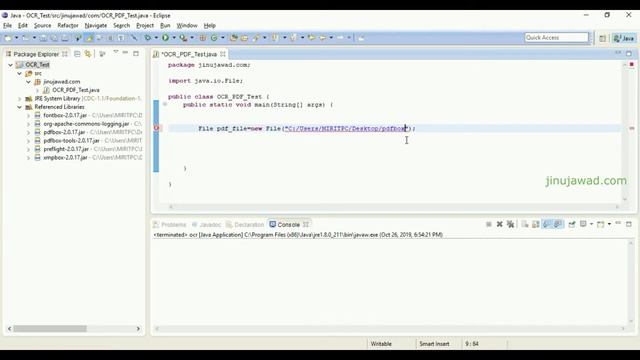Screen dimensions: 640x360
Task: Select xmpbox-2.0.17.jar library entry
Action: (x=65, y=158)
